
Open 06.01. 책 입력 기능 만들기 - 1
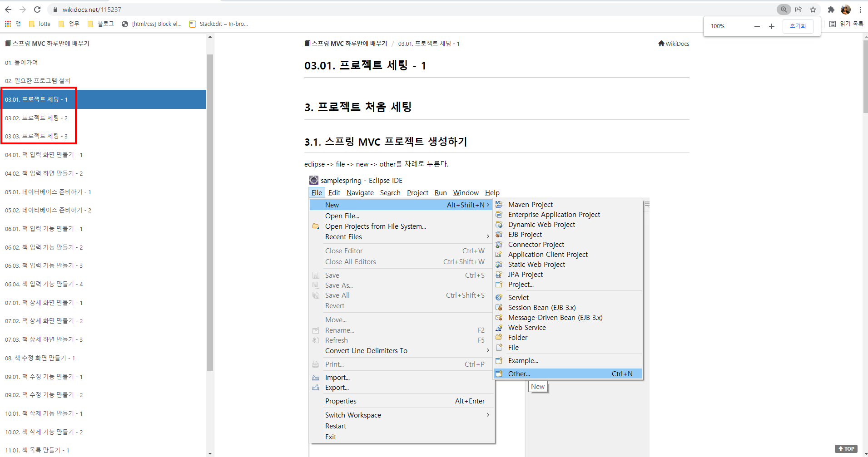coord(44,229)
